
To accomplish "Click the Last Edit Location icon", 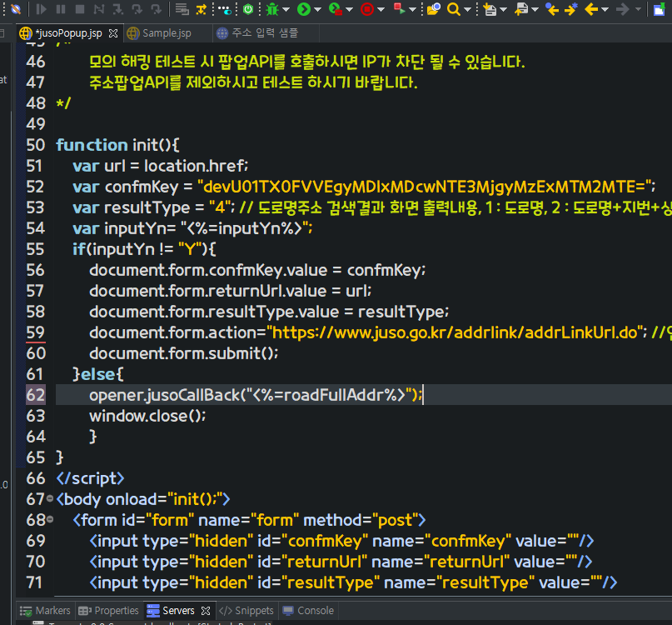I will click(552, 9).
